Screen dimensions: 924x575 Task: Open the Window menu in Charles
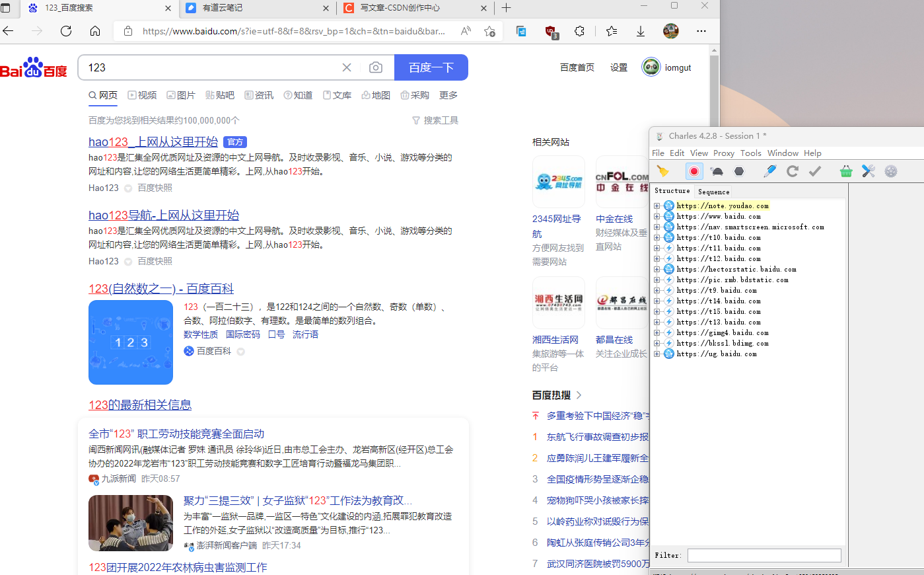[783, 153]
